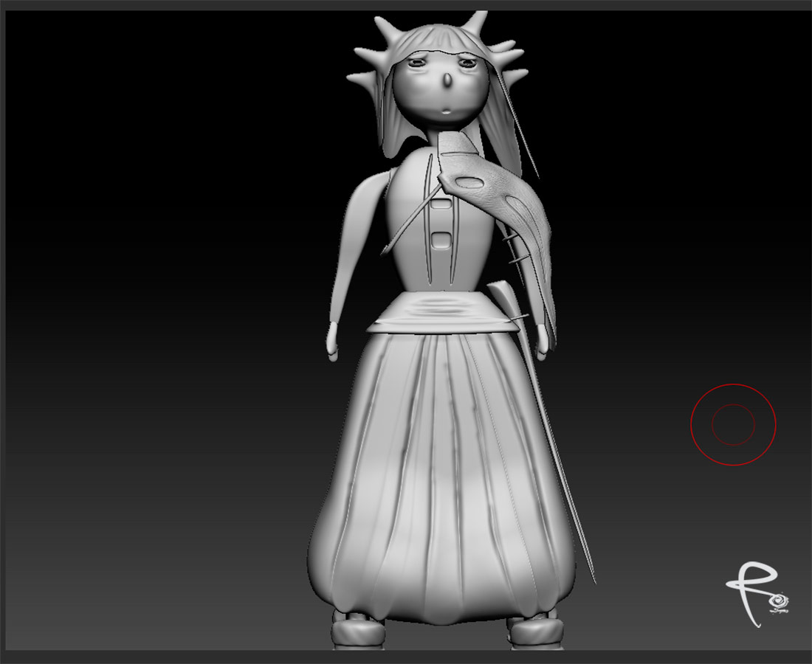The height and width of the screenshot is (664, 812).
Task: Click the center of the pleated skirt
Action: pos(441,472)
